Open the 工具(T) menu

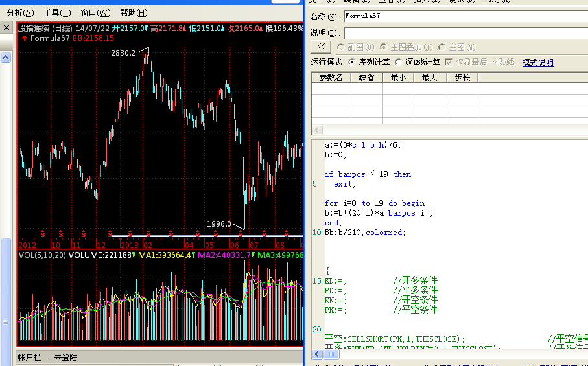pos(58,13)
